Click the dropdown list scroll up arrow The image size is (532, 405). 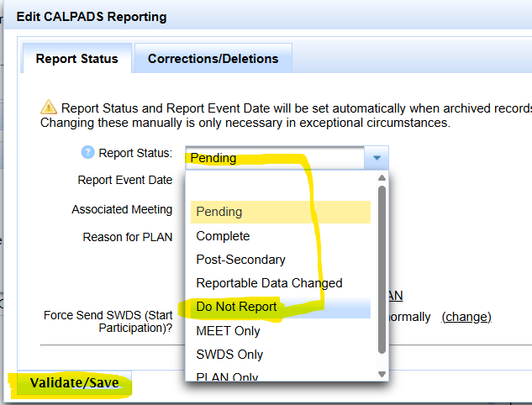click(382, 178)
